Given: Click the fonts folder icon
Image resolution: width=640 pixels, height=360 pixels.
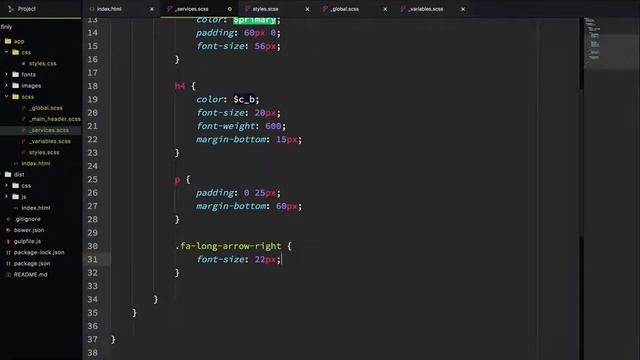Looking at the screenshot, I should [x=16, y=74].
